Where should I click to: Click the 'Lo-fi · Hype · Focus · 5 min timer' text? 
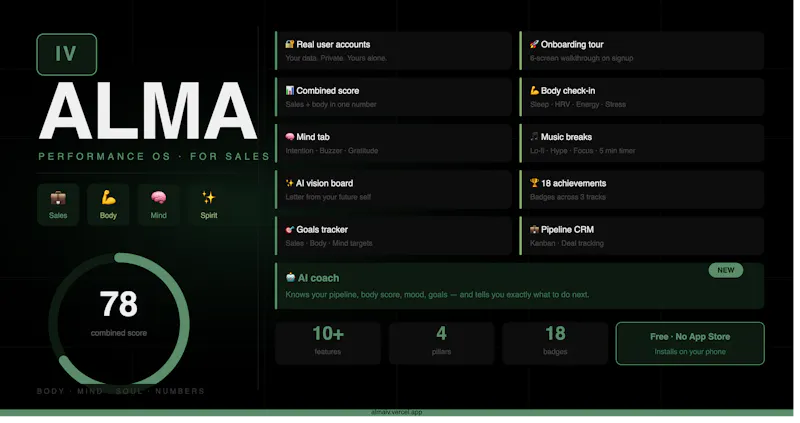point(582,151)
